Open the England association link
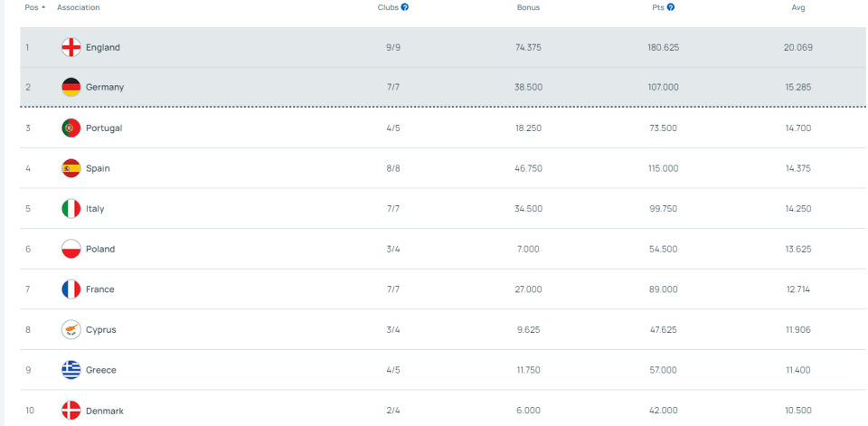Screen dimensions: 868x426 [x=102, y=48]
